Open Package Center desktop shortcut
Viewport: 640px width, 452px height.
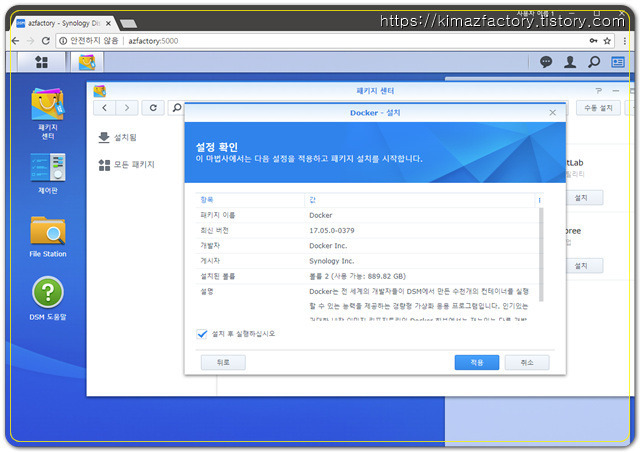(x=48, y=114)
